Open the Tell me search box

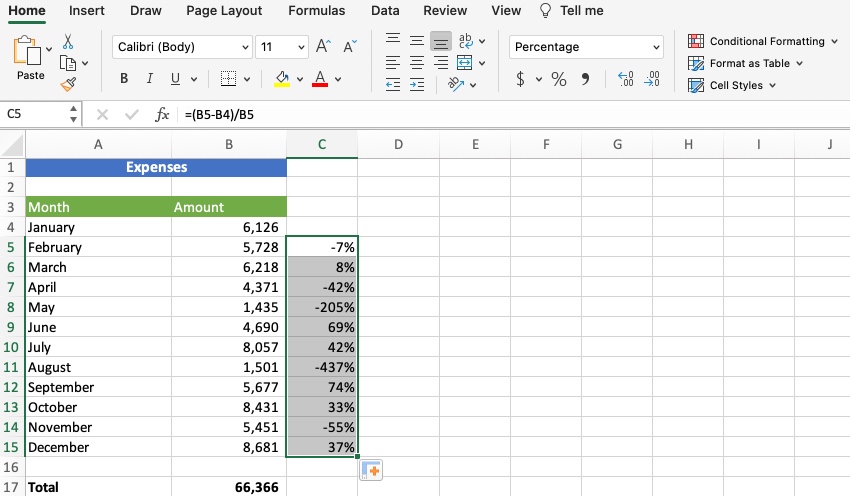coord(572,11)
